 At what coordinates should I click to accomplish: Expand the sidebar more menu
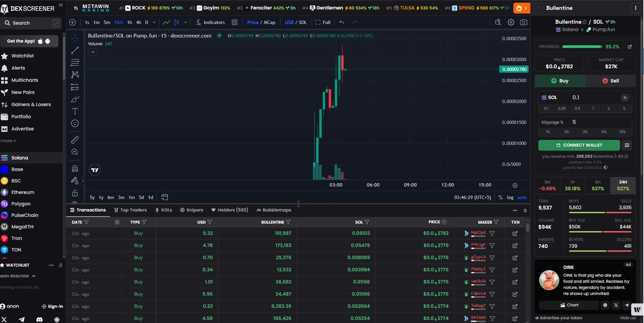(8, 141)
